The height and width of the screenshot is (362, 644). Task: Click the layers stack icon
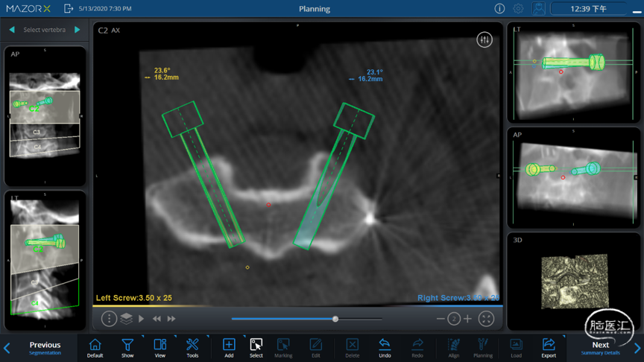pyautogui.click(x=127, y=319)
